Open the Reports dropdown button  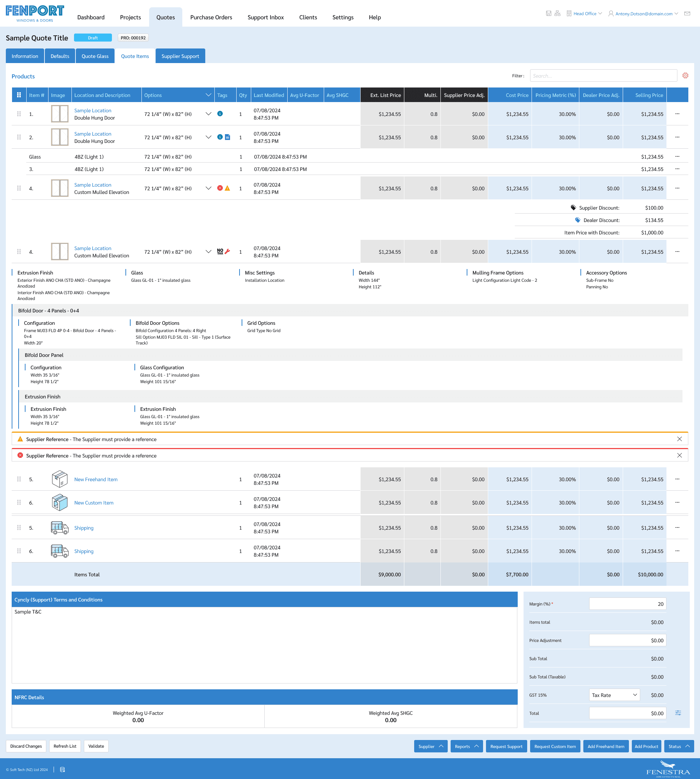tap(466, 746)
